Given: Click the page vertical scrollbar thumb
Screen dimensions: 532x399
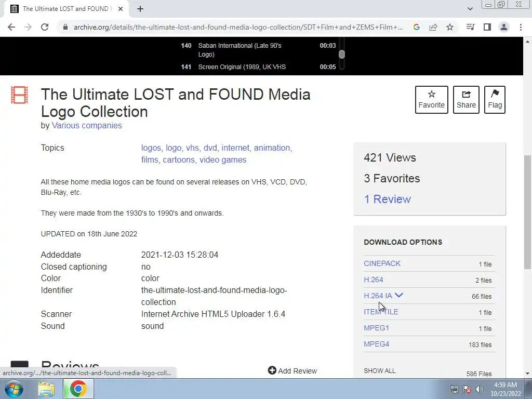Looking at the screenshot, I should pos(527,212).
